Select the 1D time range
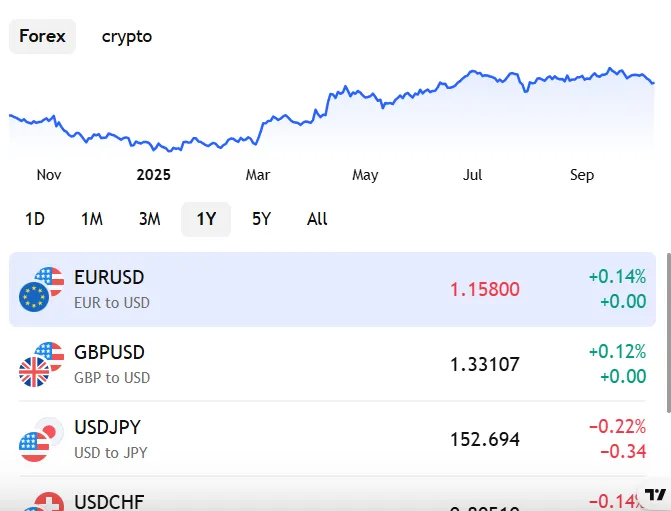Viewport: 671px width, 511px height. pos(35,219)
